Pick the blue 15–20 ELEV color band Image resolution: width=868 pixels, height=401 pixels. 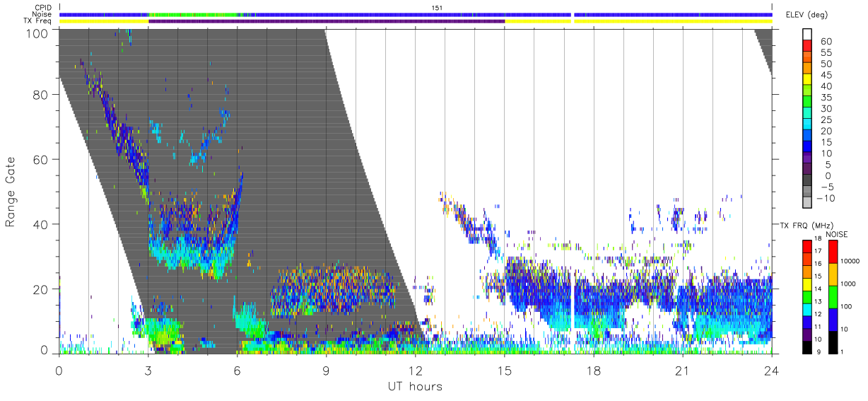pos(807,136)
